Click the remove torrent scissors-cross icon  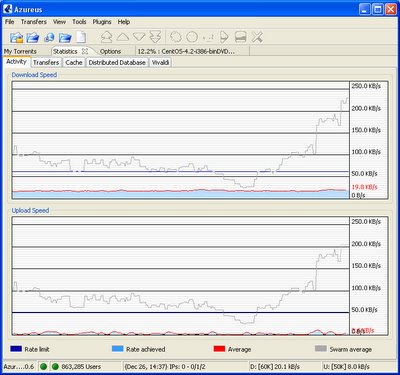[257, 37]
